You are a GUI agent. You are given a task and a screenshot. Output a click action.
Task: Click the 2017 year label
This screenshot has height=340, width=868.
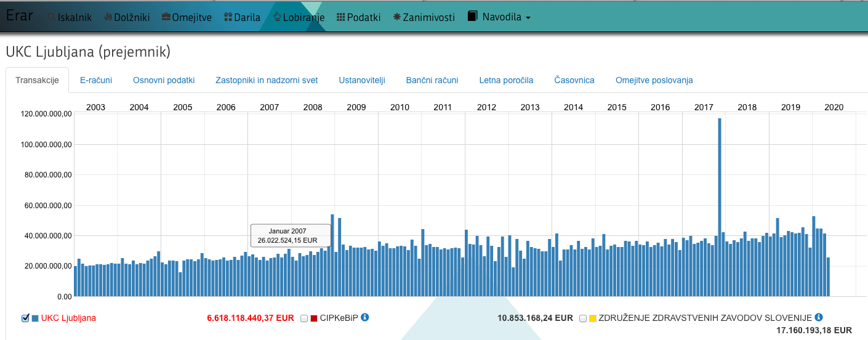(x=704, y=107)
